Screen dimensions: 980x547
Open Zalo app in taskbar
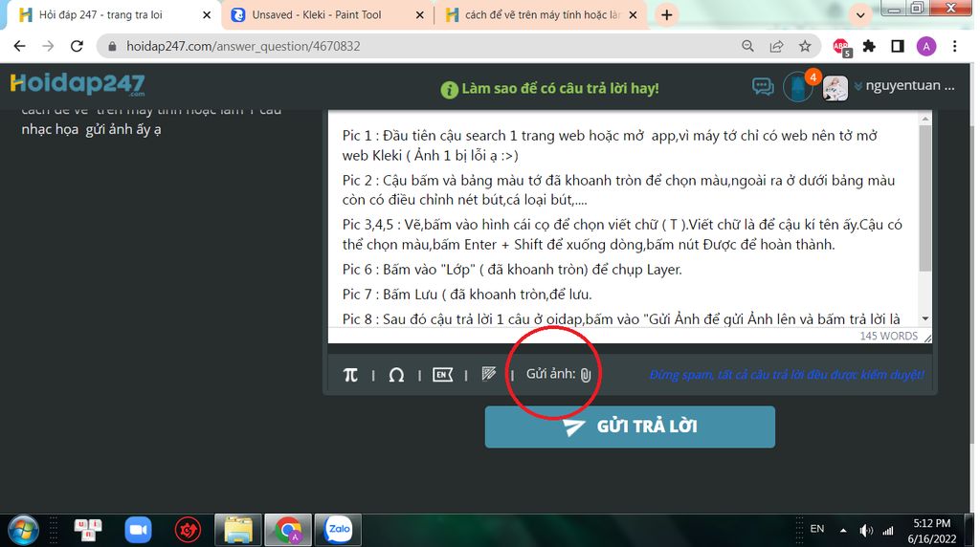click(338, 530)
